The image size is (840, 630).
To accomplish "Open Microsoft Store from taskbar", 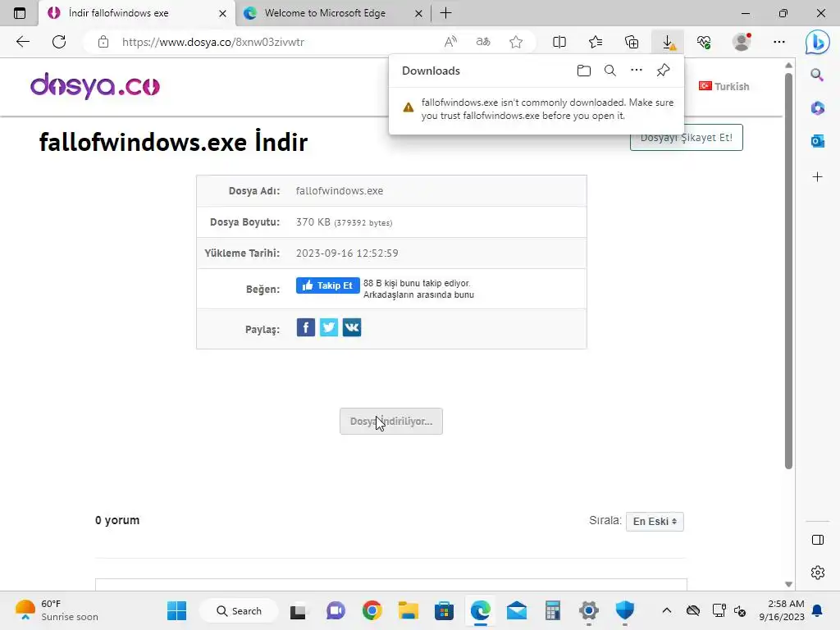I will coord(444,610).
